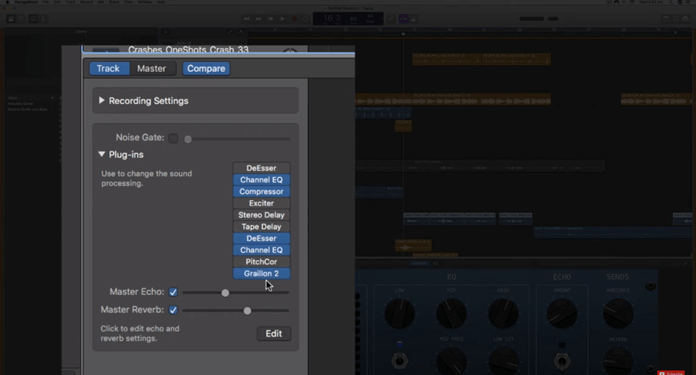696x375 pixels.
Task: Click the Sends Reverb knob
Action: (618, 362)
